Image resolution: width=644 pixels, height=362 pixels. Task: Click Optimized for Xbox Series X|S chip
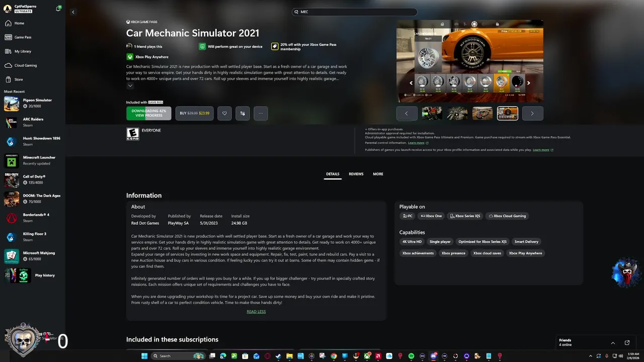click(482, 242)
